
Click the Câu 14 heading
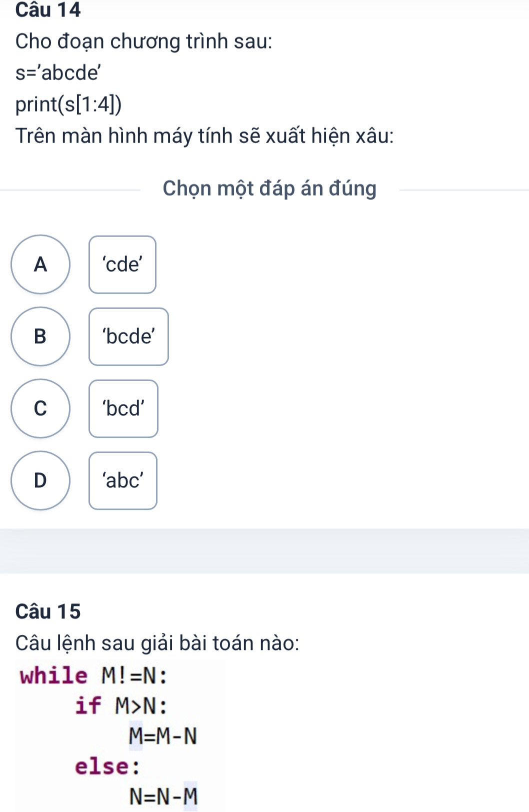click(48, 10)
